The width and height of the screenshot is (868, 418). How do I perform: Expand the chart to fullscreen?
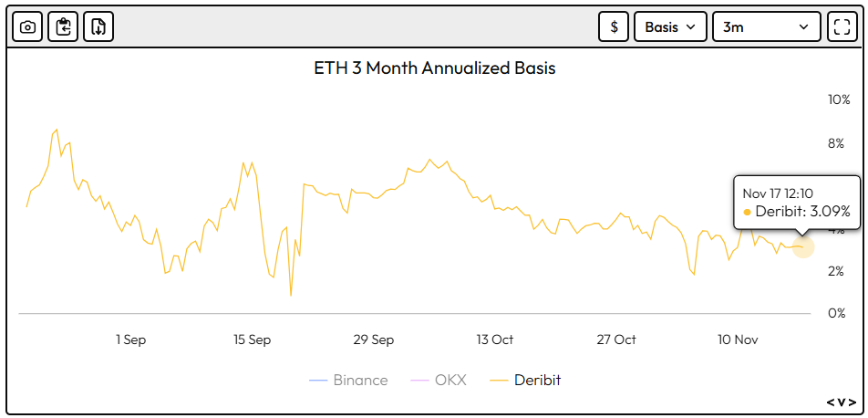839,26
